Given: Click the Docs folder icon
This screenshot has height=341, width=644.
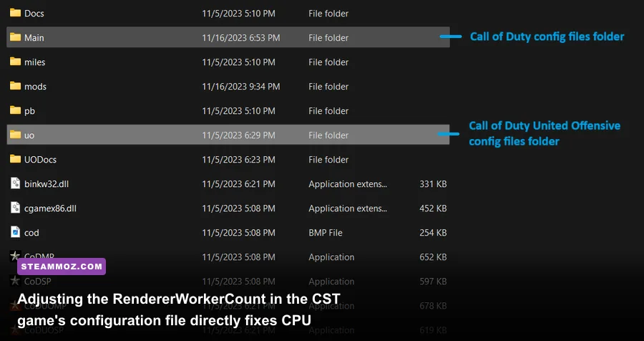Looking at the screenshot, I should coord(15,13).
